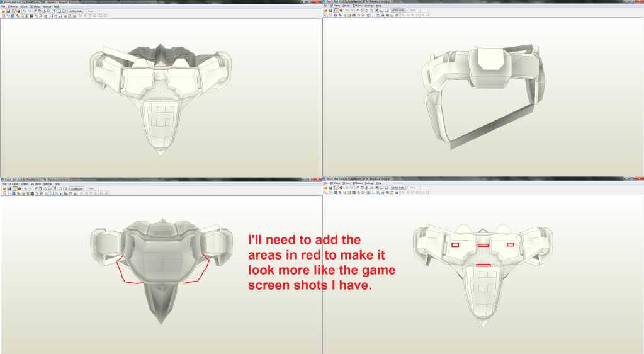Click Open folder icon in top-left window

pos(4,11)
